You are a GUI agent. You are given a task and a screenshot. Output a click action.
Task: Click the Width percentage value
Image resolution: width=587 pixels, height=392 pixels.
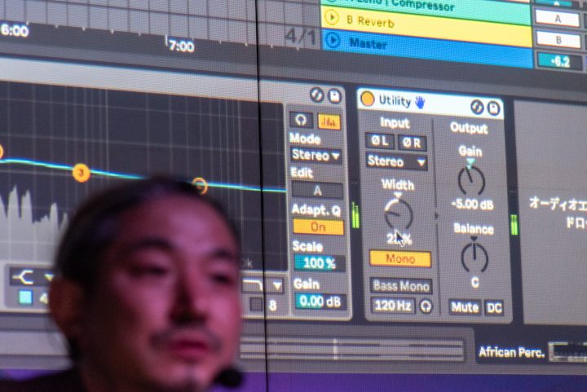[x=399, y=239]
